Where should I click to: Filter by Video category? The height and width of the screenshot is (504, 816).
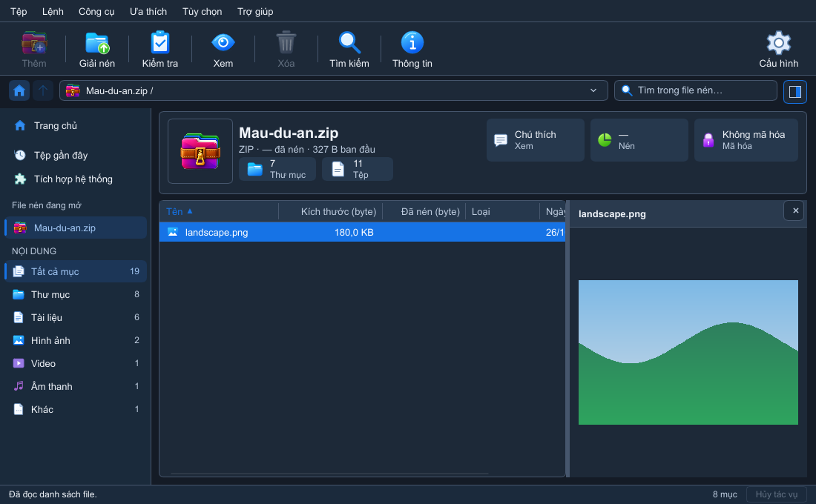(76, 363)
